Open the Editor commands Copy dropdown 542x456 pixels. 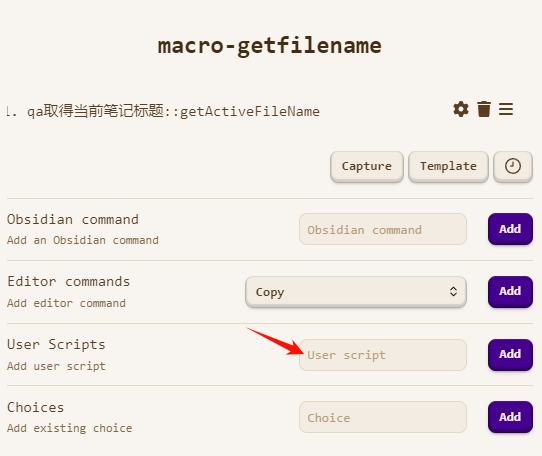coord(356,292)
